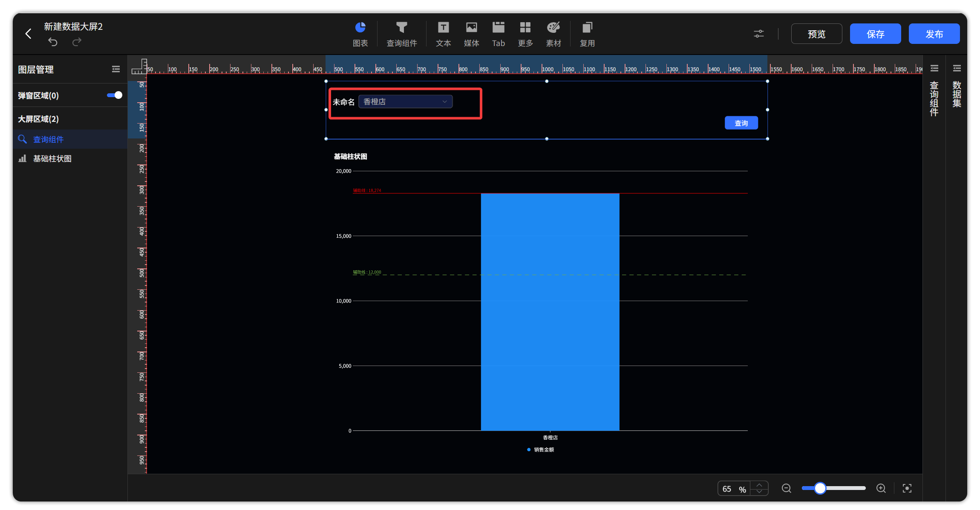Fit the canvas to screen
Image resolution: width=980 pixels, height=510 pixels.
click(907, 488)
